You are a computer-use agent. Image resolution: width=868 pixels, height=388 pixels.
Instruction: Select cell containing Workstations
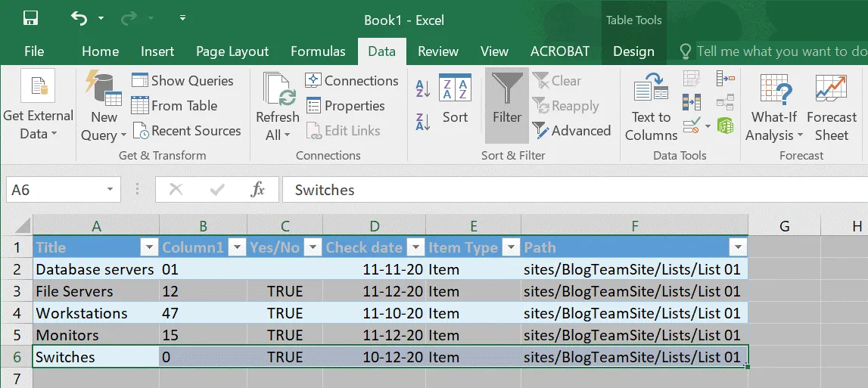coord(82,313)
